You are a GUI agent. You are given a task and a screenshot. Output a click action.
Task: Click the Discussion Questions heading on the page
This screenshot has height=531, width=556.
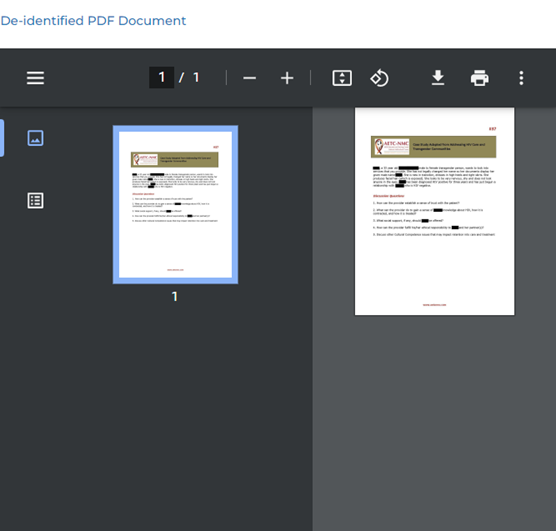(x=388, y=196)
